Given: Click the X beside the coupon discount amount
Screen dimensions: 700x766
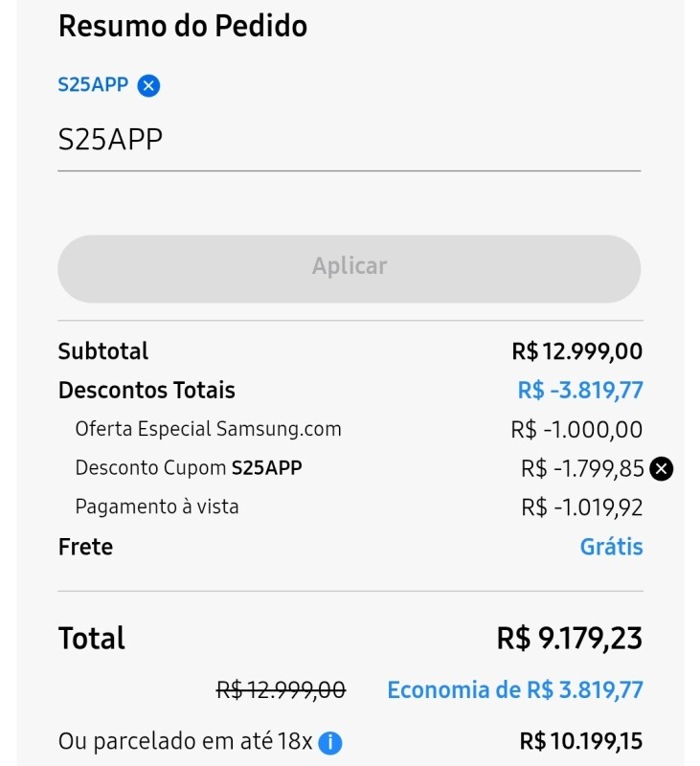Looking at the screenshot, I should 662,468.
